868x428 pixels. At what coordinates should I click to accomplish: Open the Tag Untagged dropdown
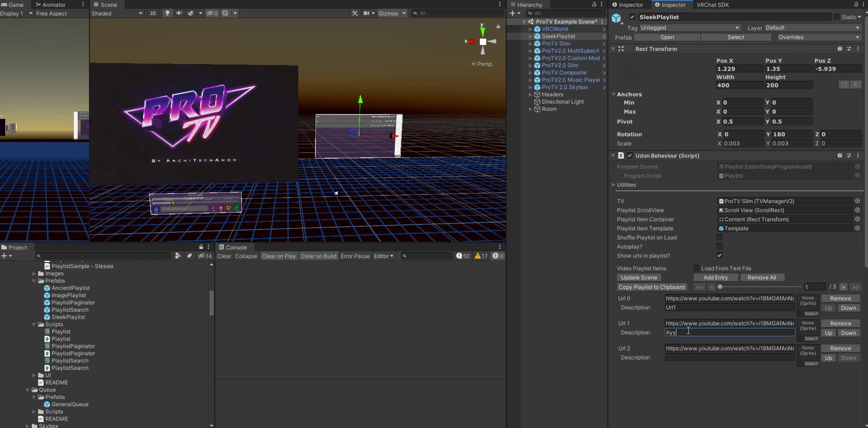point(689,28)
